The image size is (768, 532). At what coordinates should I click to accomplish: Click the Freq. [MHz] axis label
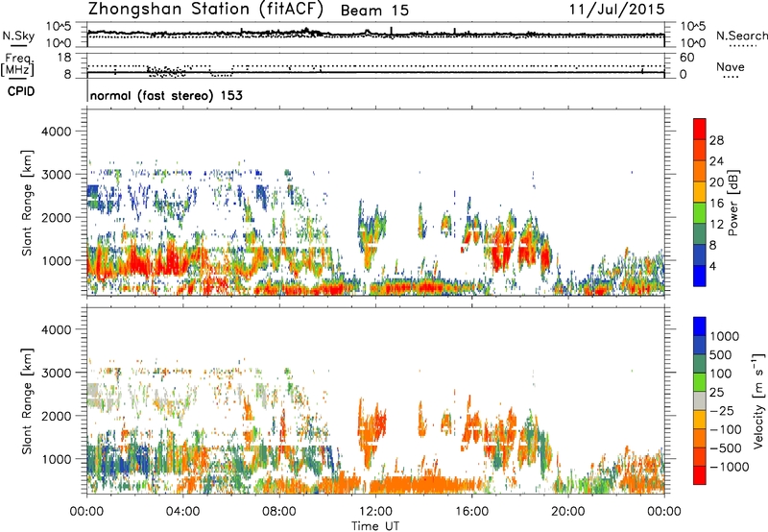(17, 64)
